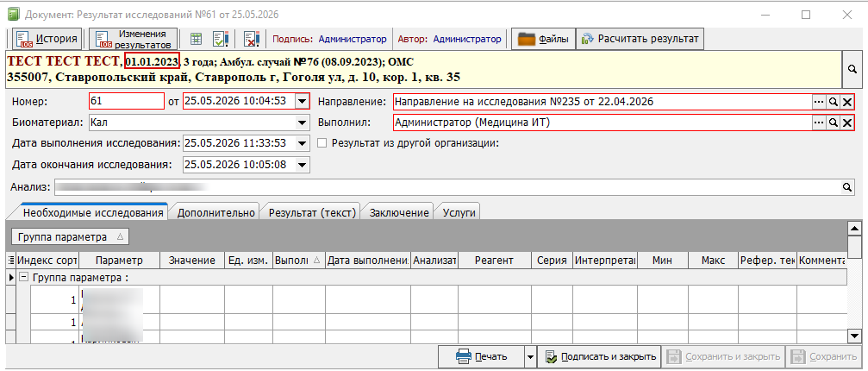Click Индекс сорт column header
Screen dimensions: 868x371
(47, 261)
